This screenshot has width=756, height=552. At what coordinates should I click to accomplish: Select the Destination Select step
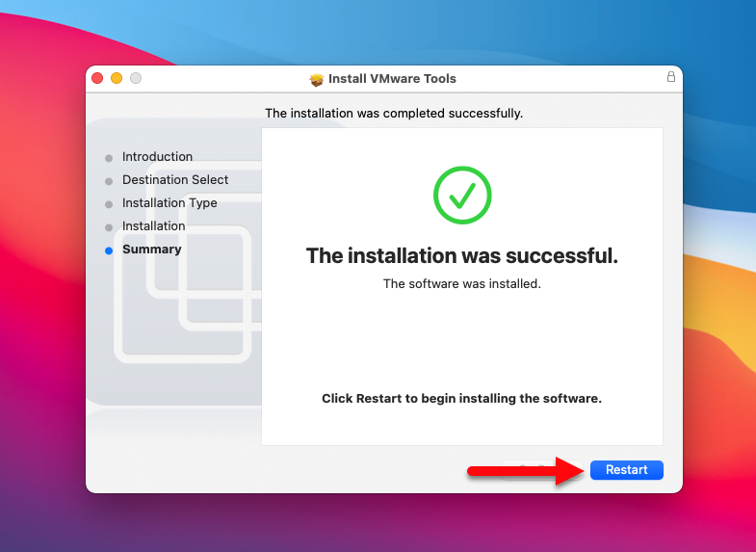[x=175, y=180]
